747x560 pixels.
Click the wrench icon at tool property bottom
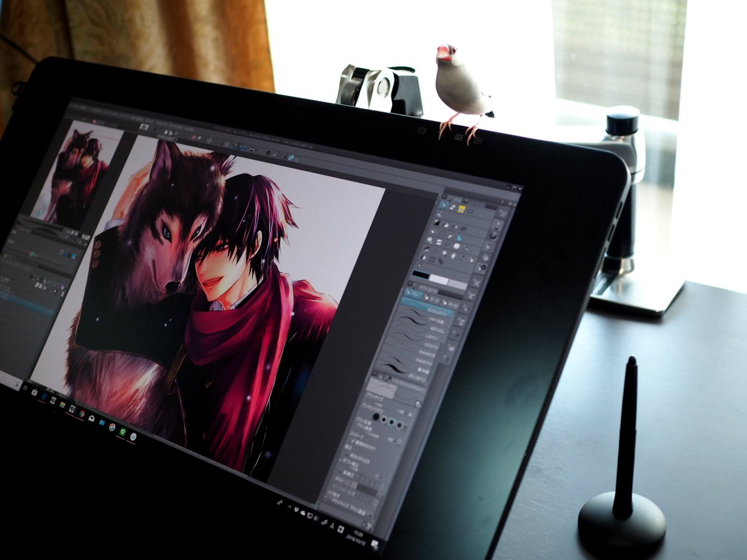(369, 526)
